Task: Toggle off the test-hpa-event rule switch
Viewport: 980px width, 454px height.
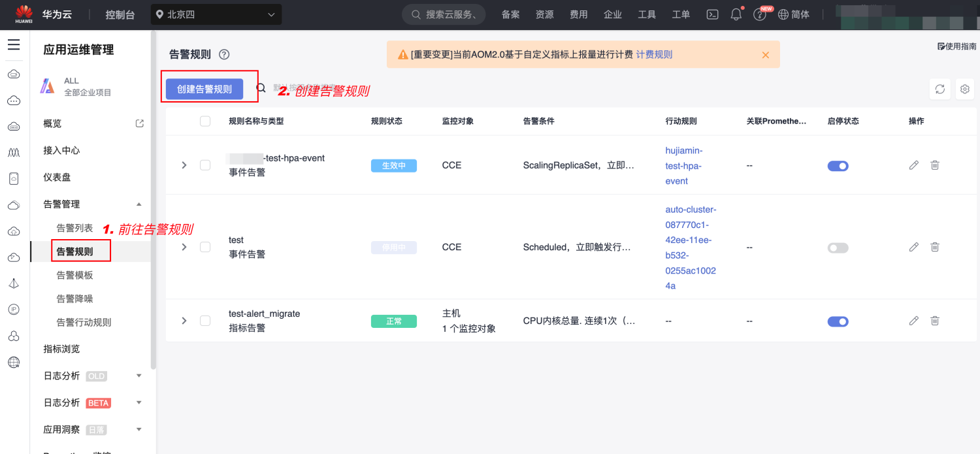Action: pos(838,166)
